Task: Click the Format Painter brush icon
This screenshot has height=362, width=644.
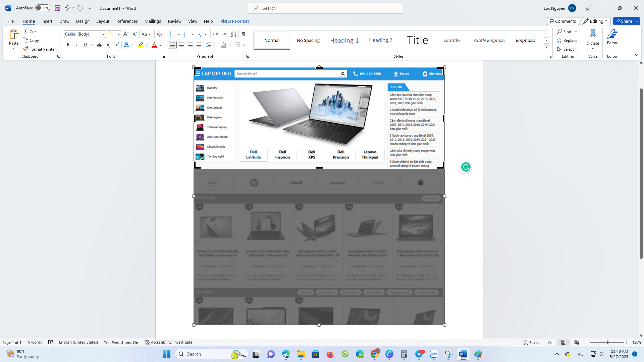Action: 25,49
